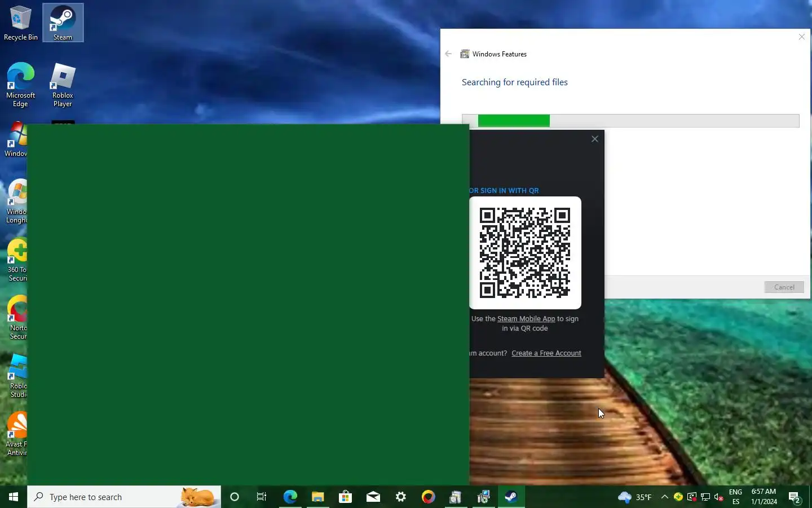This screenshot has height=508, width=812.
Task: Open Microsoft Store from the taskbar
Action: click(x=345, y=497)
